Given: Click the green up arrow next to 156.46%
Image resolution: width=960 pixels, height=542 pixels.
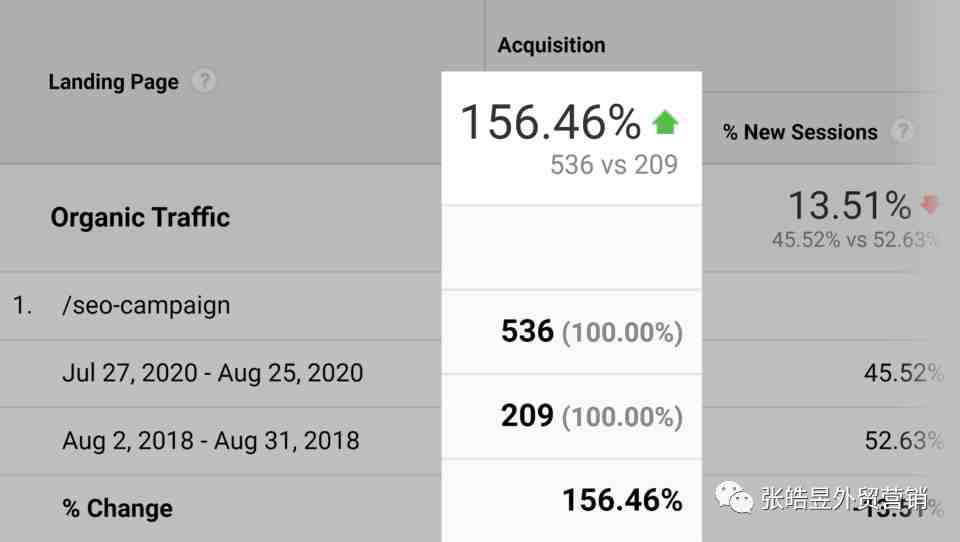Looking at the screenshot, I should click(x=665, y=123).
